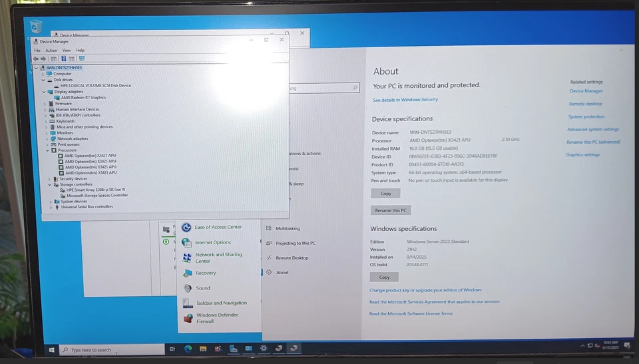This screenshot has width=639, height=364.
Task: Collapse the Storage controllers node
Action: pos(49,184)
